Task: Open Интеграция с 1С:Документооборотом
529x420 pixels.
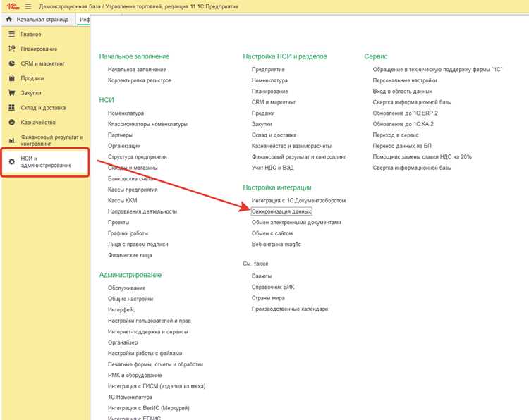Action: pyautogui.click(x=298, y=201)
